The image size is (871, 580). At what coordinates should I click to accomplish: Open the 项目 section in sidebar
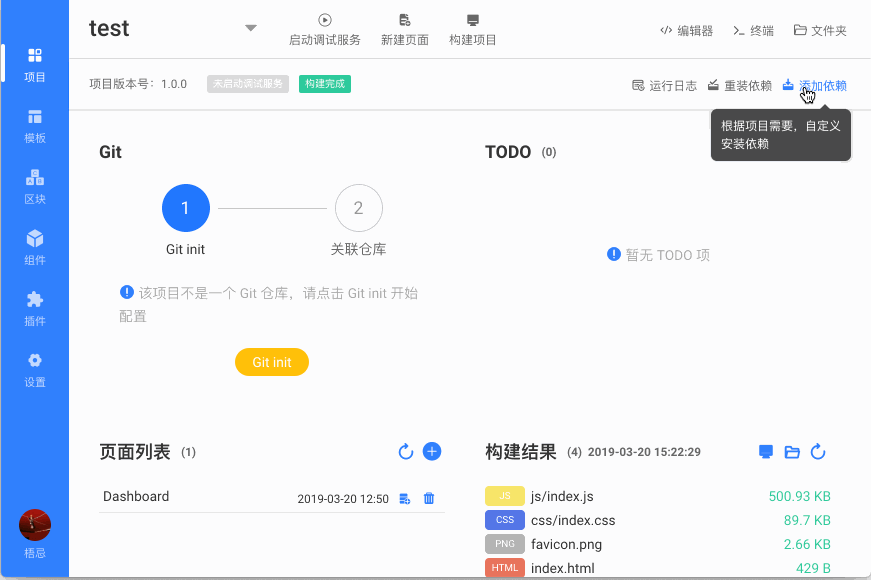[34, 65]
